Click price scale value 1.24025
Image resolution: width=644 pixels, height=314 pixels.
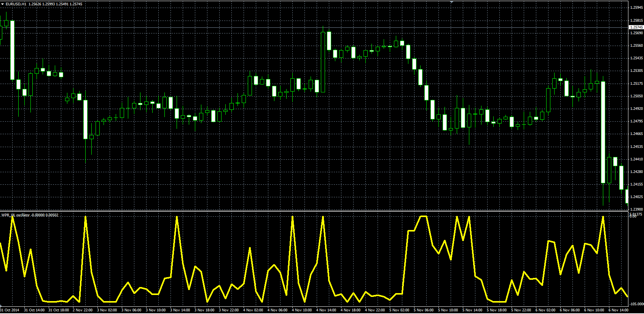click(x=636, y=197)
